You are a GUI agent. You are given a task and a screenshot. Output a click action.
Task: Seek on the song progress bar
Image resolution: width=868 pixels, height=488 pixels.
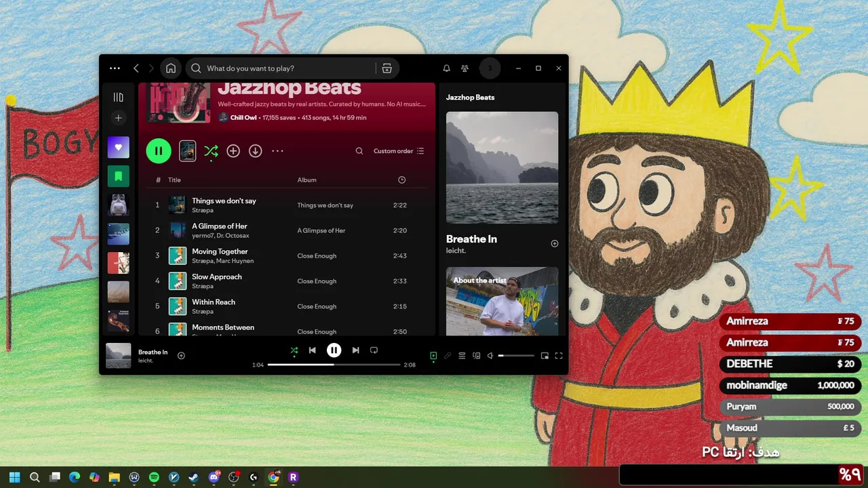tap(334, 365)
